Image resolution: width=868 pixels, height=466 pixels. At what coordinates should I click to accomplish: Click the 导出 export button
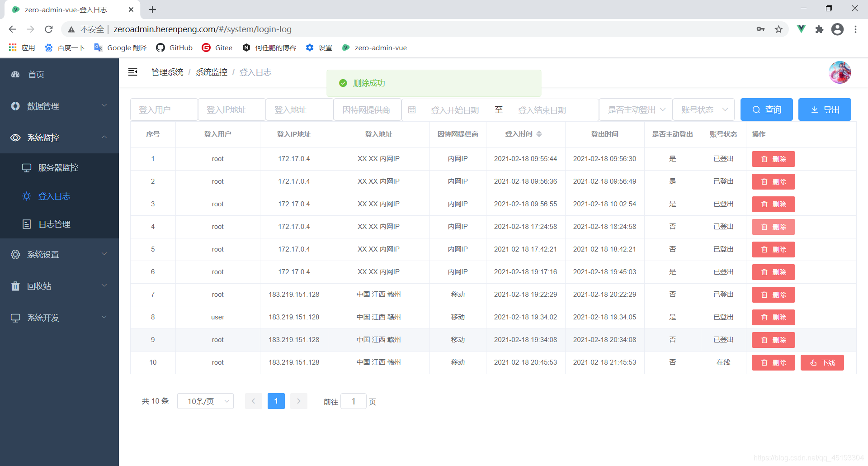825,109
